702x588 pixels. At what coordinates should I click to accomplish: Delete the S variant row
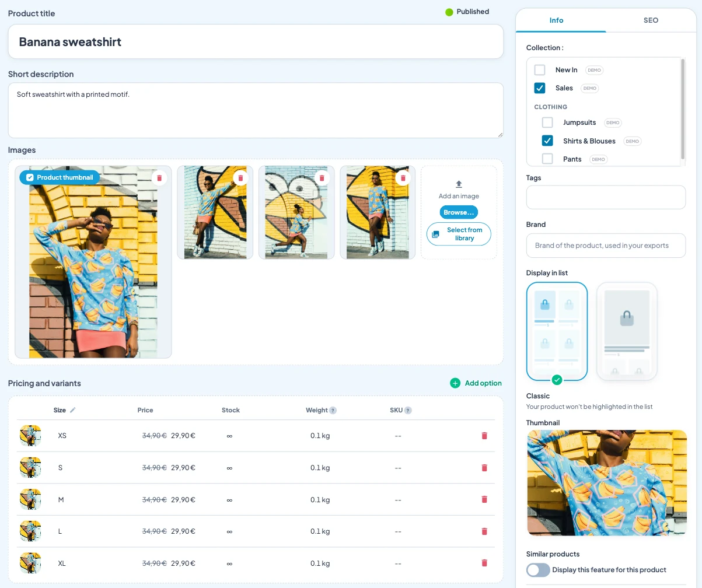484,468
